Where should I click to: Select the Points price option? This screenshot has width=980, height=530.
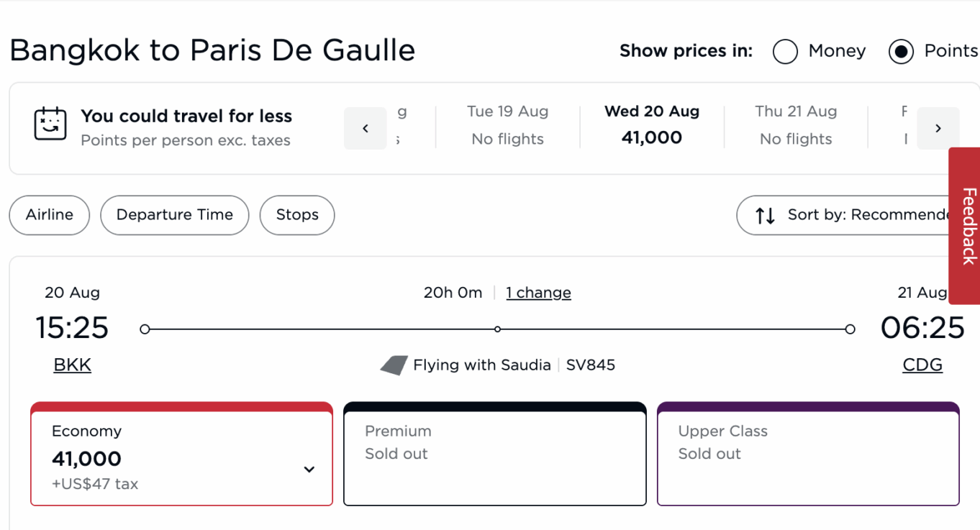[x=901, y=52]
